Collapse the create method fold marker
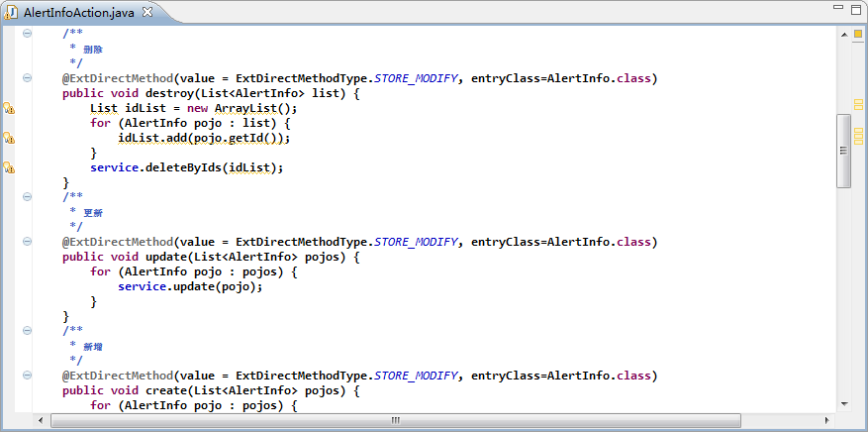The image size is (868, 432). coord(27,376)
